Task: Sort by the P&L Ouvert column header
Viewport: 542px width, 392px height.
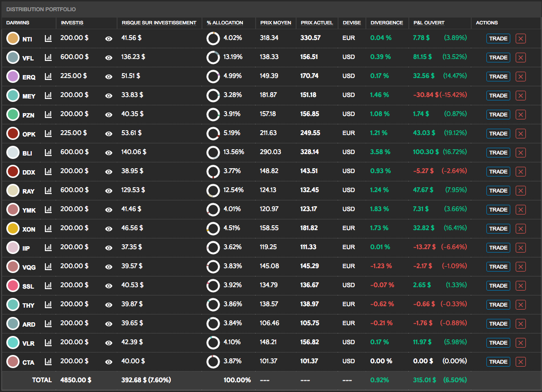Action: [428, 23]
